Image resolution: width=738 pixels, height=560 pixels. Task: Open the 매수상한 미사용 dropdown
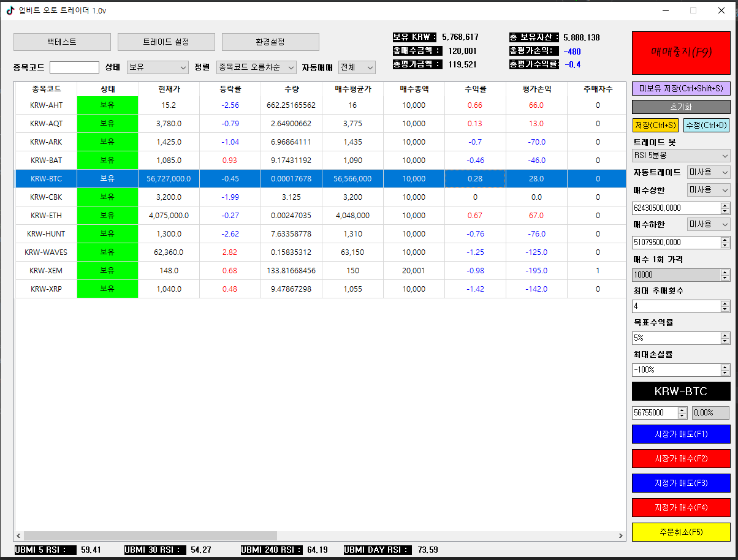tap(709, 190)
